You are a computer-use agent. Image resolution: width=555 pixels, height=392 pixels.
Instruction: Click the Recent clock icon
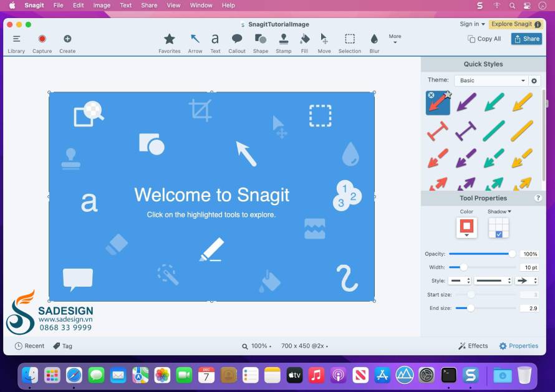[19, 346]
